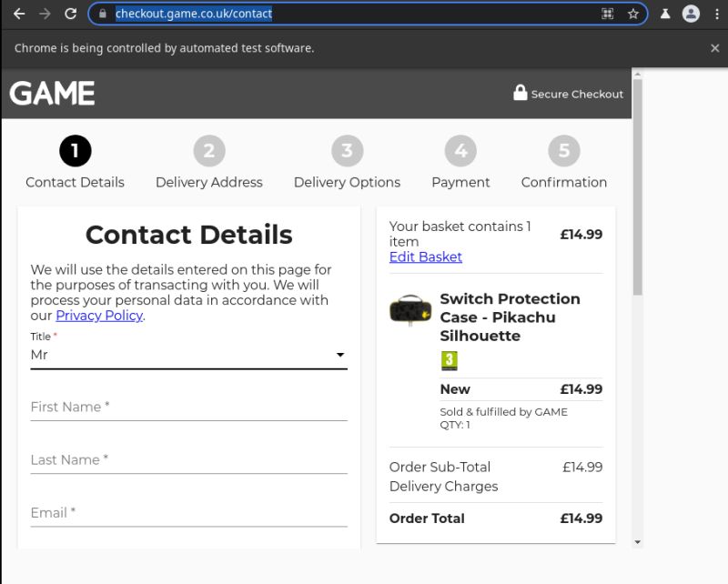Click the Delivery Options step label

point(348,183)
